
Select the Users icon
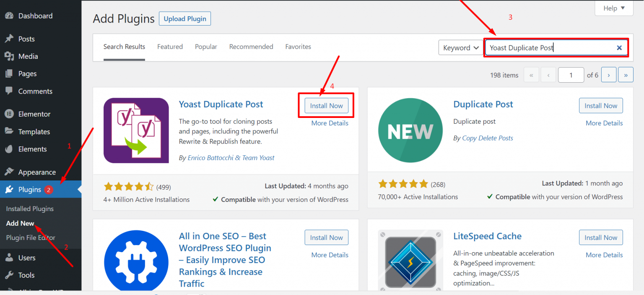click(x=9, y=258)
